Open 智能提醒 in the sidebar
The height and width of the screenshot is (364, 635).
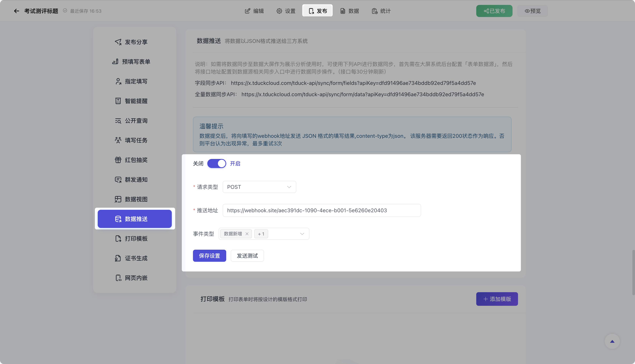coord(135,101)
